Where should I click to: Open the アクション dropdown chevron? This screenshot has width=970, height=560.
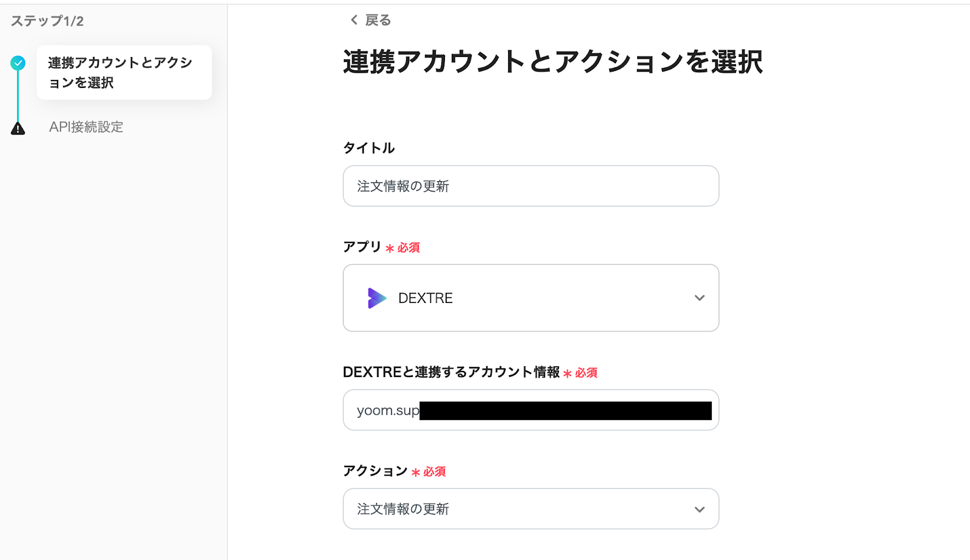(x=700, y=510)
